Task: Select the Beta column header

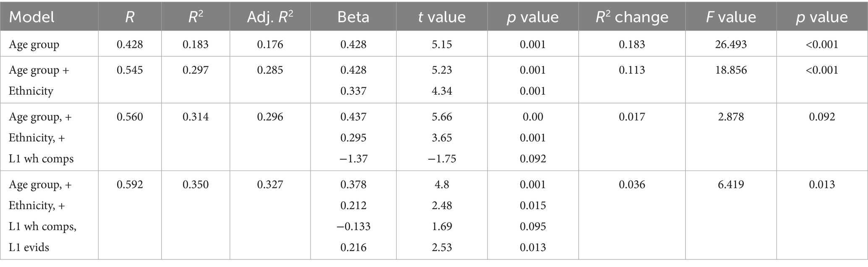Action: click(x=353, y=17)
